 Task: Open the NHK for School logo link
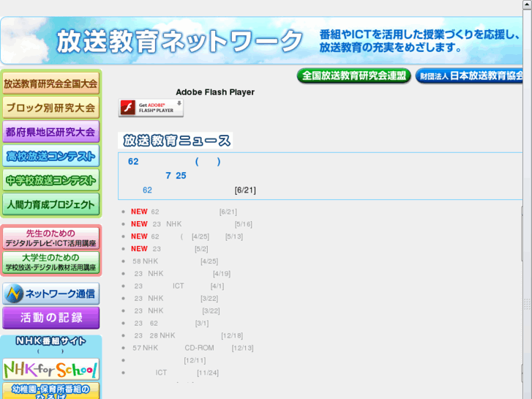click(x=51, y=370)
